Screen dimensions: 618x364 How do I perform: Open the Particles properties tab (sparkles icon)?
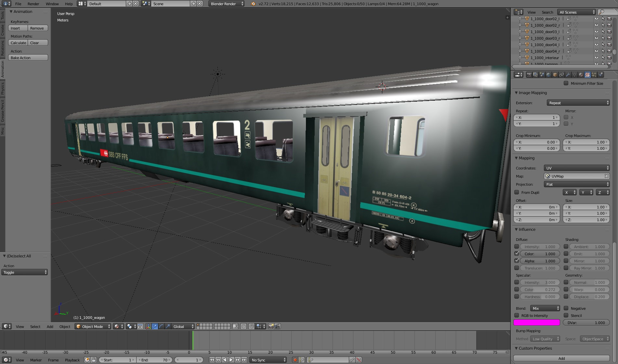click(594, 75)
